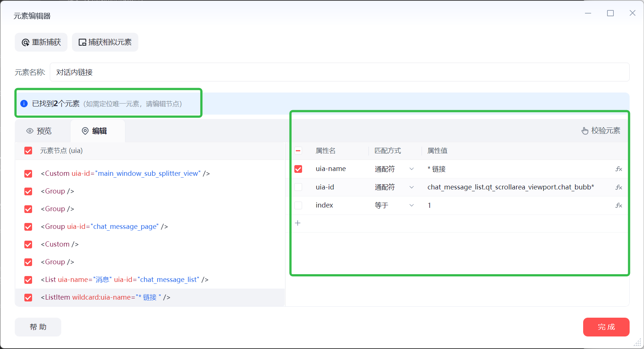
Task: Close the 元素编辑器 window
Action: [x=633, y=13]
